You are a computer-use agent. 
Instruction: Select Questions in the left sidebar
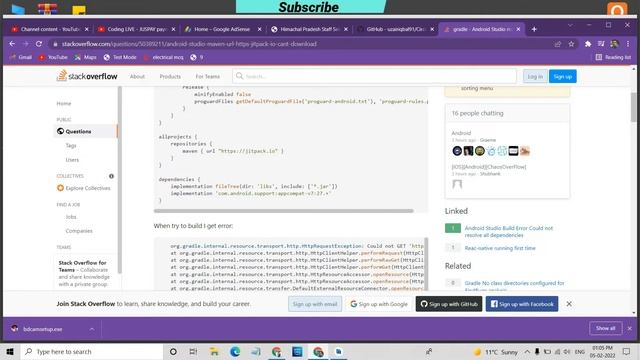pos(78,131)
